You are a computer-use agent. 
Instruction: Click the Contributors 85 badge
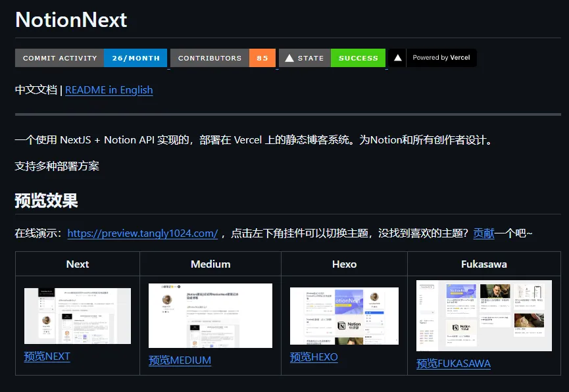point(223,58)
